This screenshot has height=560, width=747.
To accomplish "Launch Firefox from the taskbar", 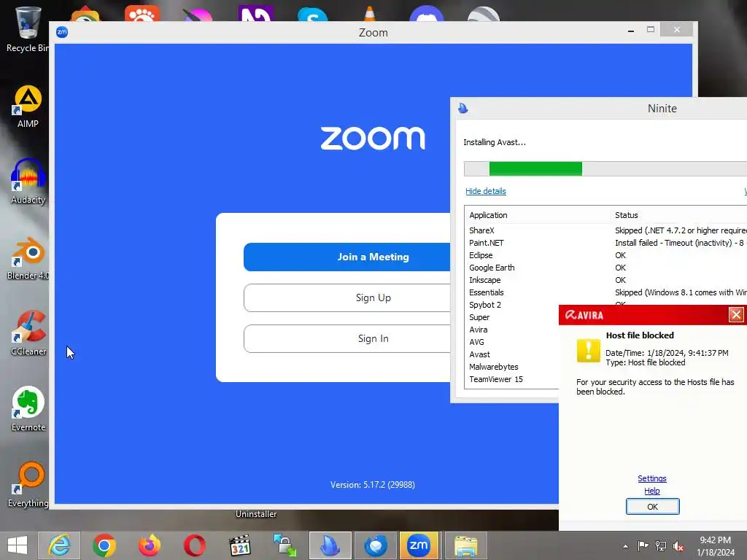I will pyautogui.click(x=150, y=545).
